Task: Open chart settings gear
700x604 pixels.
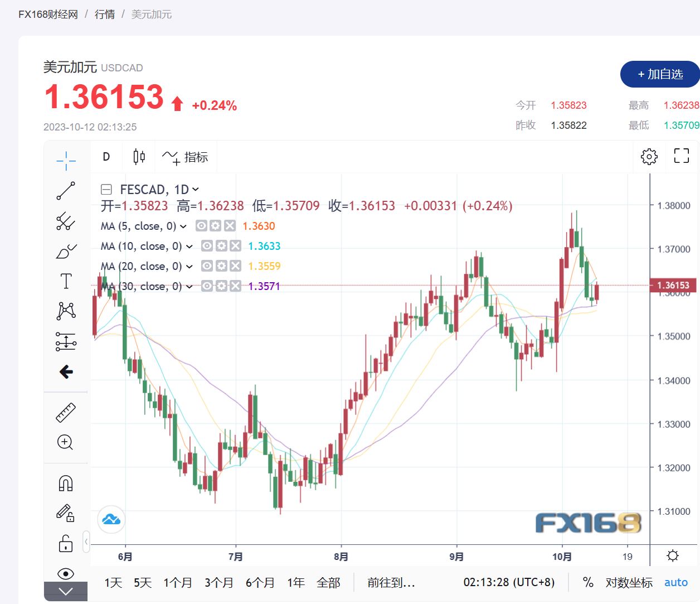Action: (x=649, y=157)
